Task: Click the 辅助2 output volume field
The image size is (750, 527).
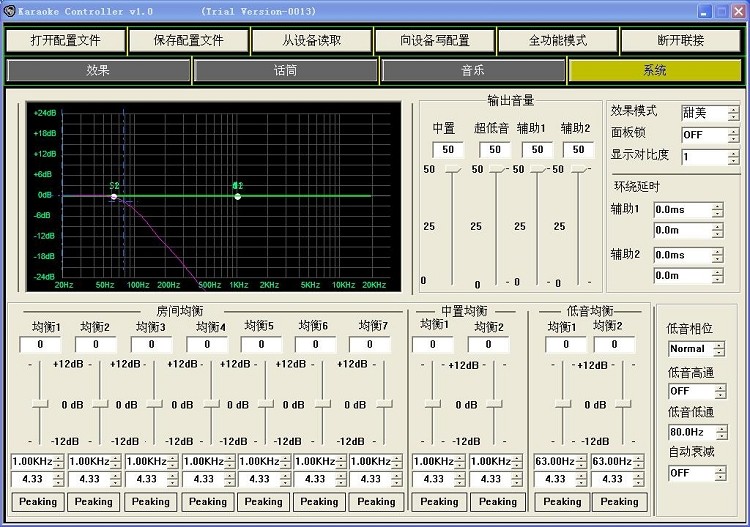Action: 578,150
